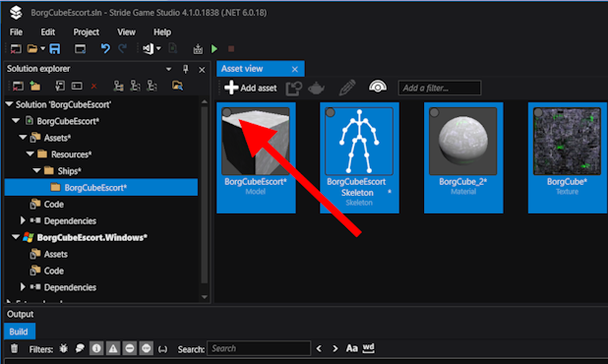Viewport: 608px width, 364px height.
Task: Click the third tree hierarchy icon in Solution explorer
Action: coord(152,86)
